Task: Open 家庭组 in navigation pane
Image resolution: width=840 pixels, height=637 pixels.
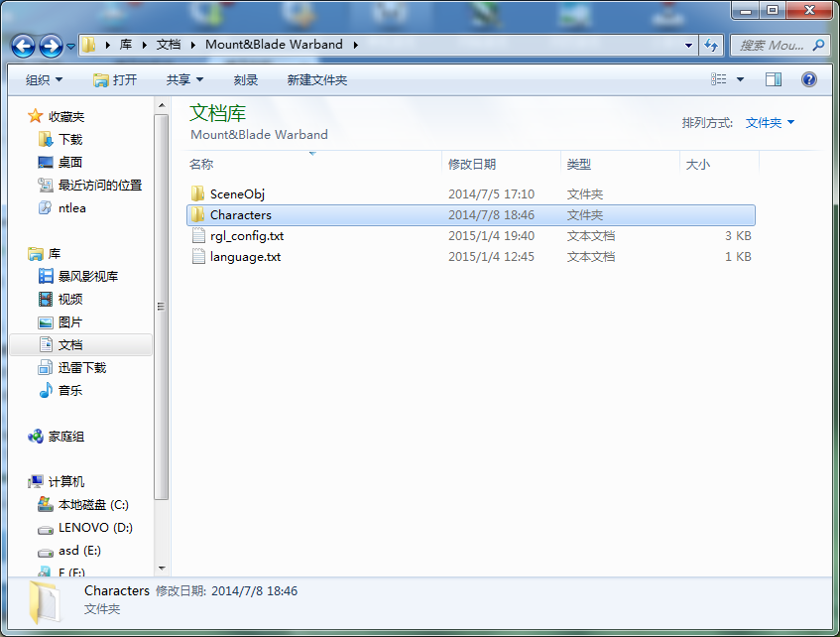Action: [66, 437]
